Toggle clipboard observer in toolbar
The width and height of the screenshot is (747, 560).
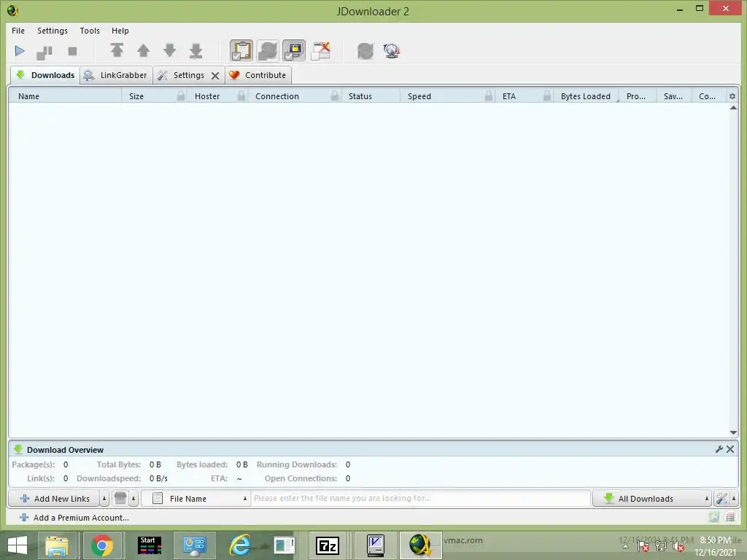241,50
